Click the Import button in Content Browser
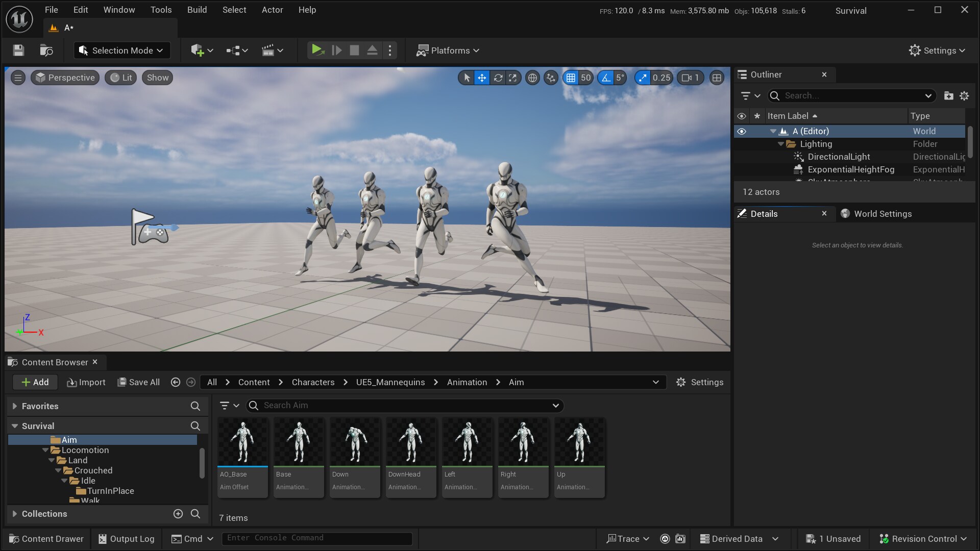 point(86,382)
